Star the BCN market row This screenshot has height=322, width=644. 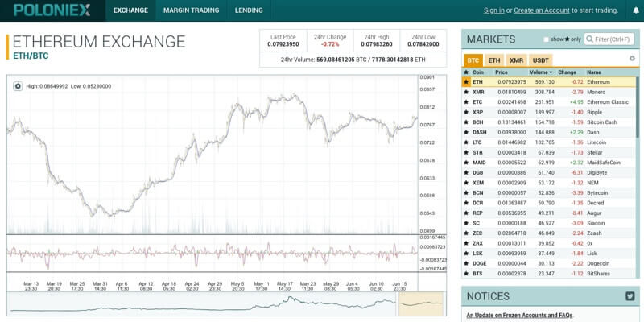466,192
